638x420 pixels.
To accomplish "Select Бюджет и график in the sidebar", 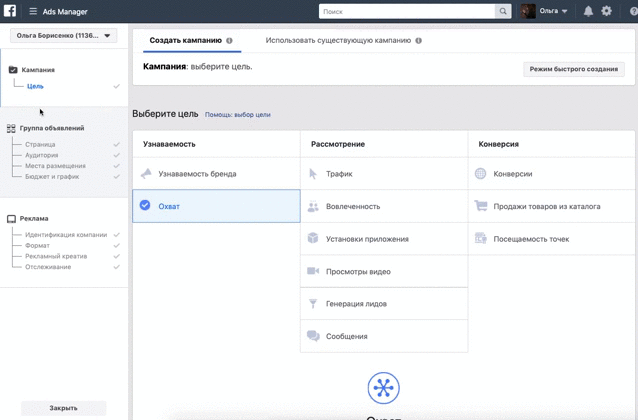I will coord(52,177).
